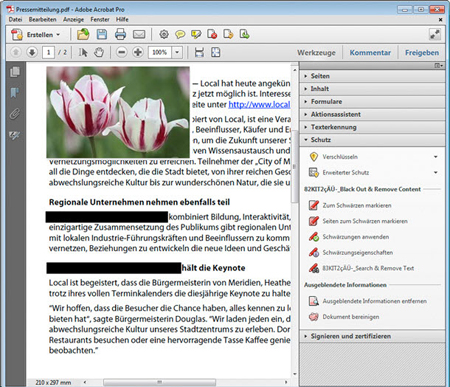Click the sticky note comment icon

coord(180,34)
